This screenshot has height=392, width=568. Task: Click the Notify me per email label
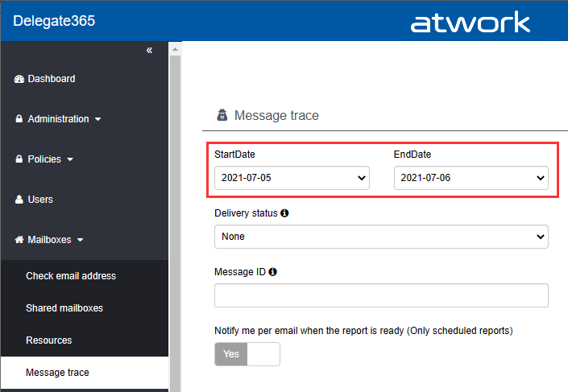tap(363, 331)
